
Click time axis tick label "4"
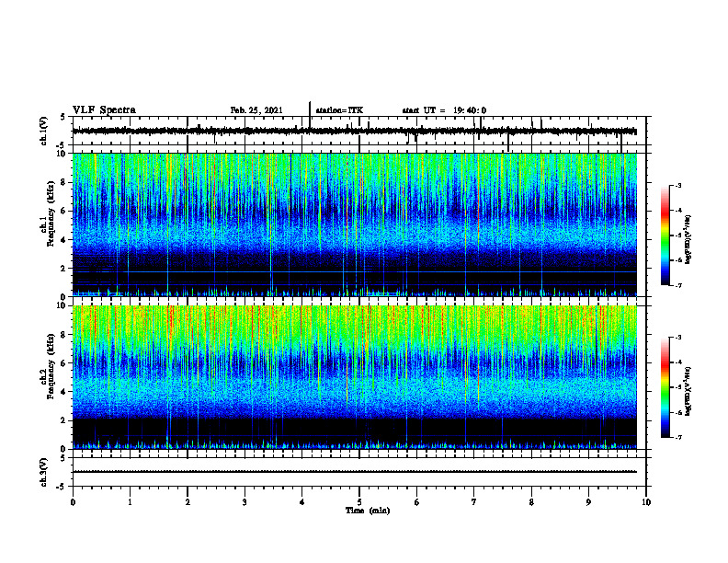pos(302,502)
